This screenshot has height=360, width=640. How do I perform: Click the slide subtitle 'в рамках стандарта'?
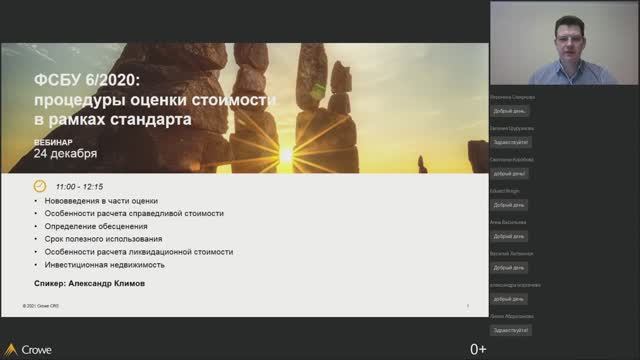click(113, 120)
